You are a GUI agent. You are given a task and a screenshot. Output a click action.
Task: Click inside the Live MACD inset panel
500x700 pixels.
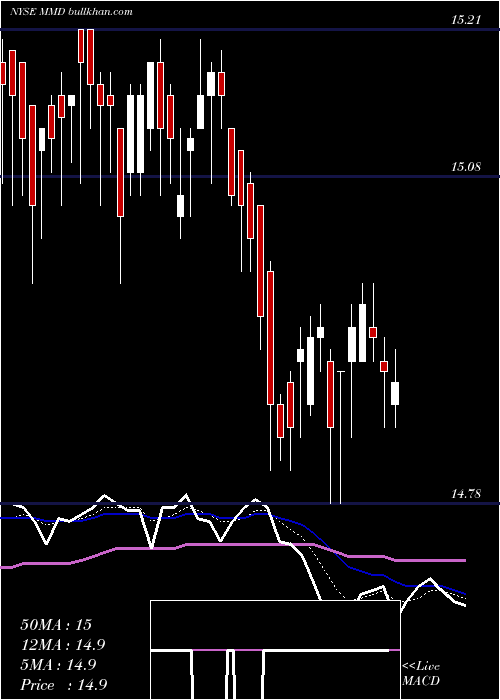coord(275,650)
